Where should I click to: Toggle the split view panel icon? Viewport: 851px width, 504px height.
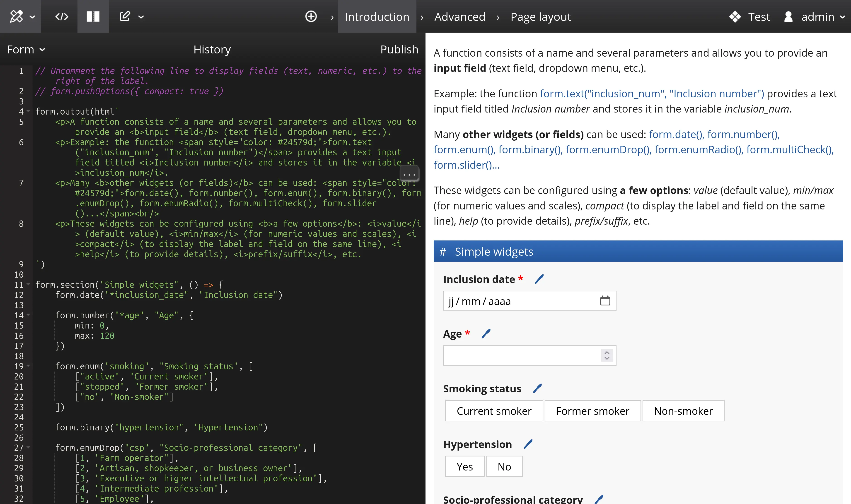tap(93, 16)
